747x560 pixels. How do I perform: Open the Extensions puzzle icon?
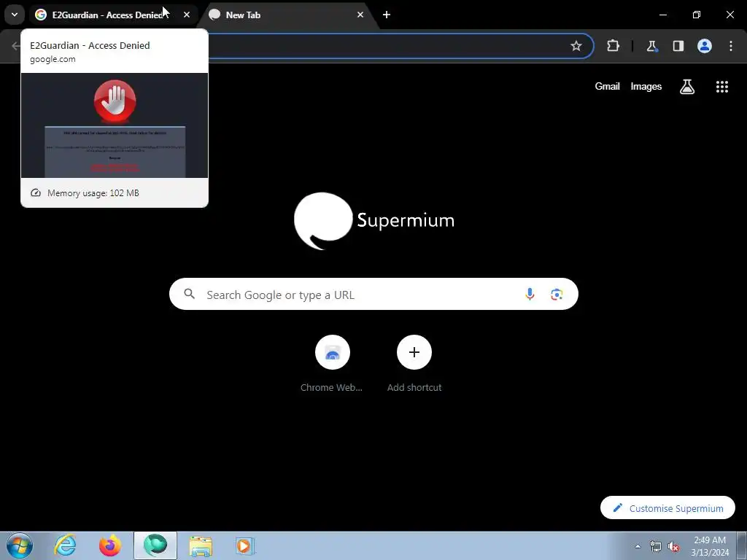(x=613, y=46)
